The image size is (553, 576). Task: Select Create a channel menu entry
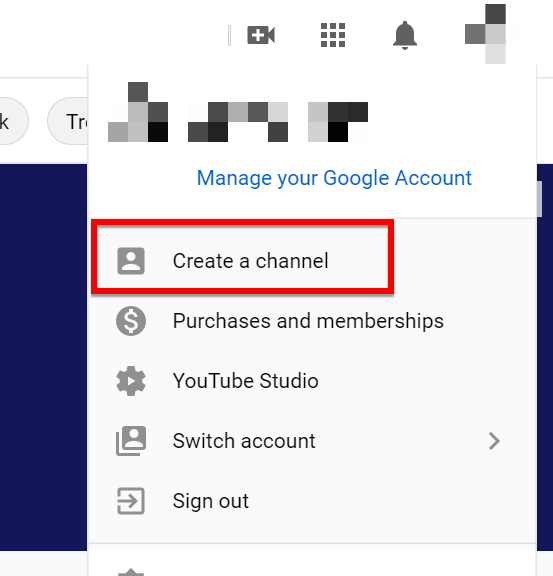[312, 261]
